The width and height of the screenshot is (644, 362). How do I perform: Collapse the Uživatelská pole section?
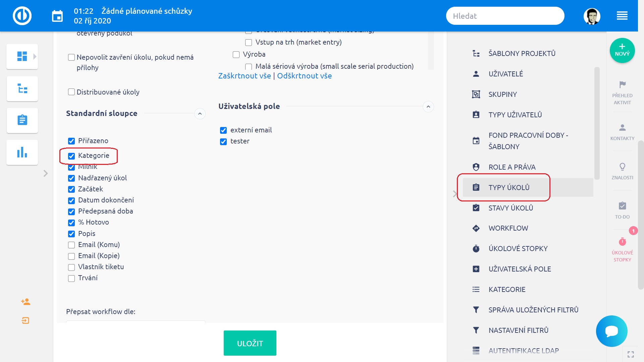click(x=428, y=107)
